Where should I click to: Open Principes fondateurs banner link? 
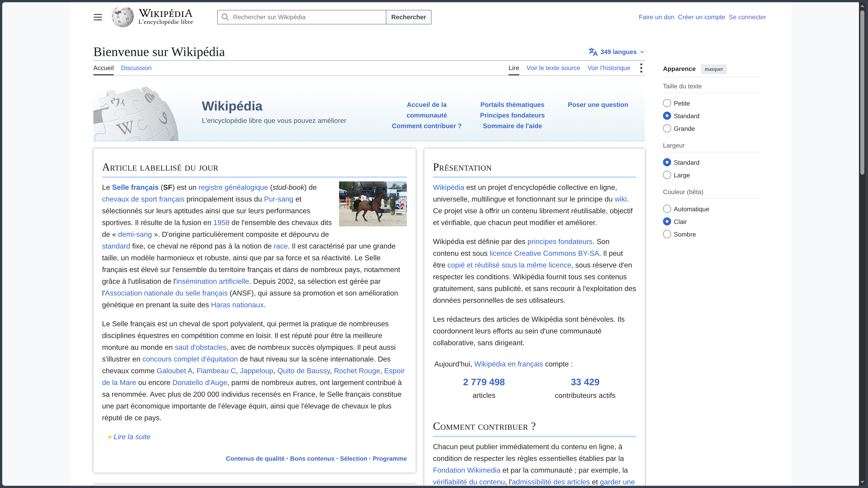coord(512,115)
